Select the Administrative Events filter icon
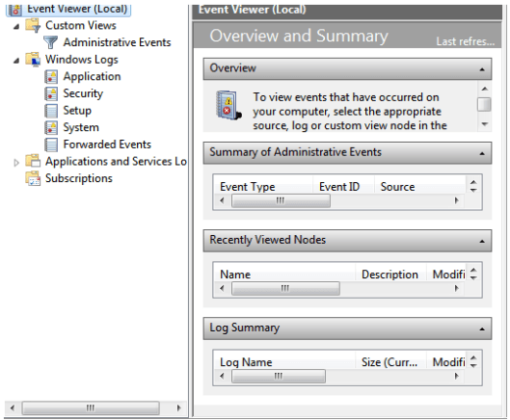Image resolution: width=510 pixels, height=420 pixels. coord(50,42)
